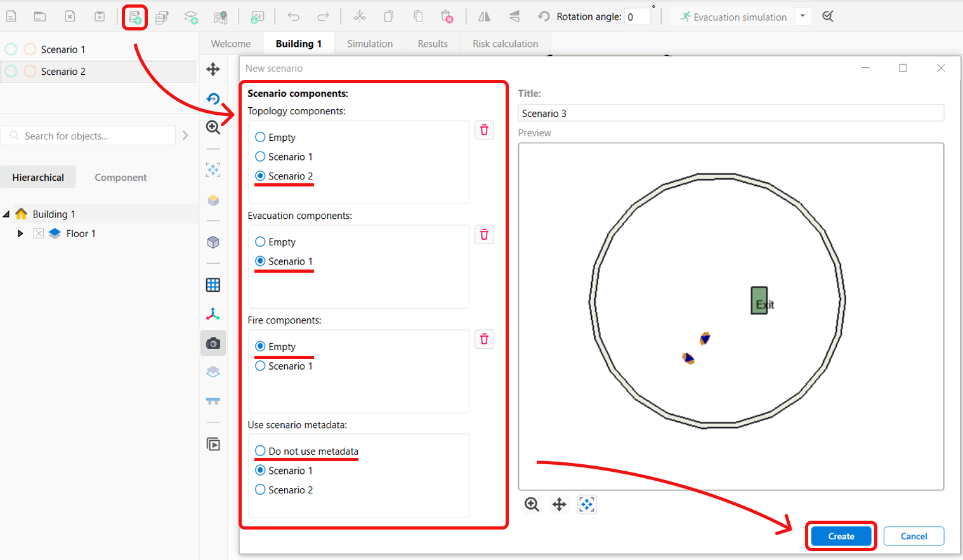Click the new scenario toolbar icon

(x=134, y=17)
